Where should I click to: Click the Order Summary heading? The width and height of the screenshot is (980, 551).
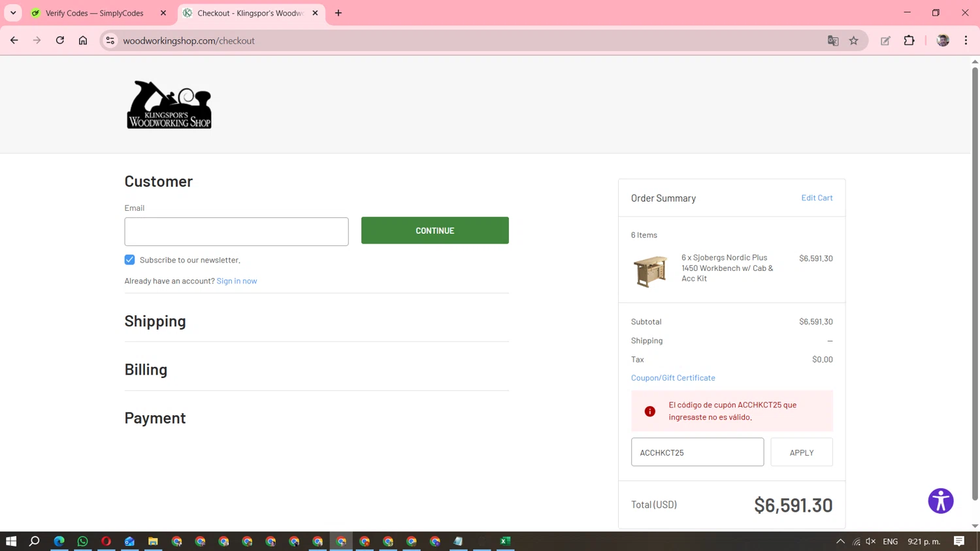coord(663,198)
